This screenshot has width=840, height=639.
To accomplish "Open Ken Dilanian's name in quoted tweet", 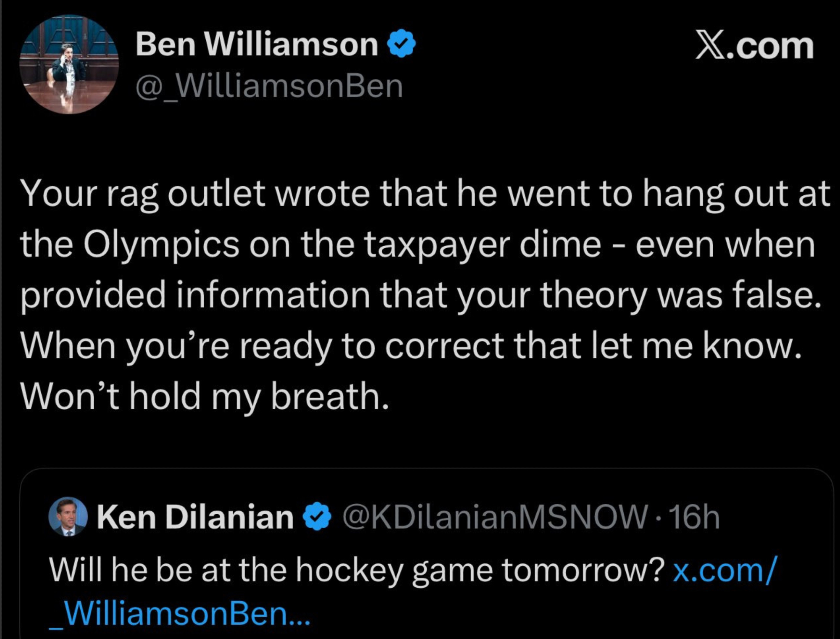I will [x=195, y=517].
